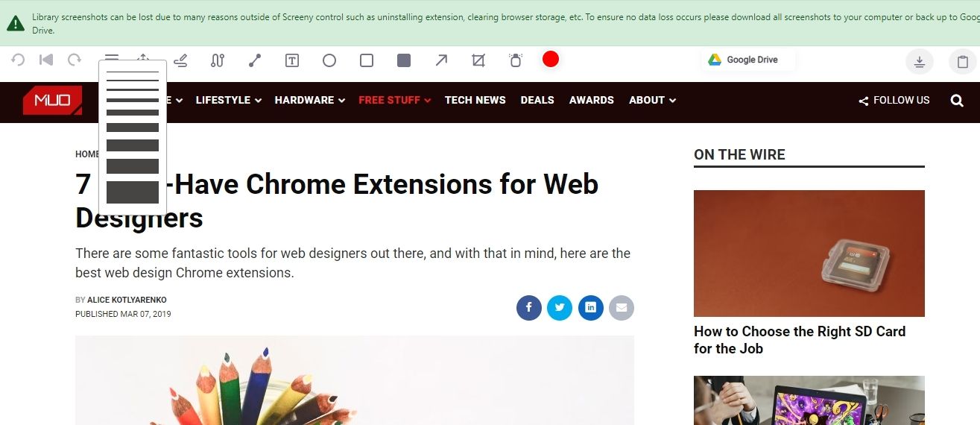This screenshot has height=425, width=980.
Task: Share article on Twitter
Action: point(560,308)
